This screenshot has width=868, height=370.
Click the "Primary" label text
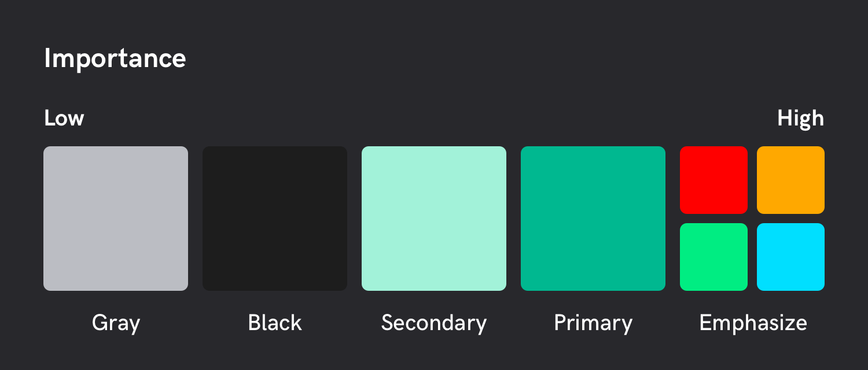(x=593, y=323)
